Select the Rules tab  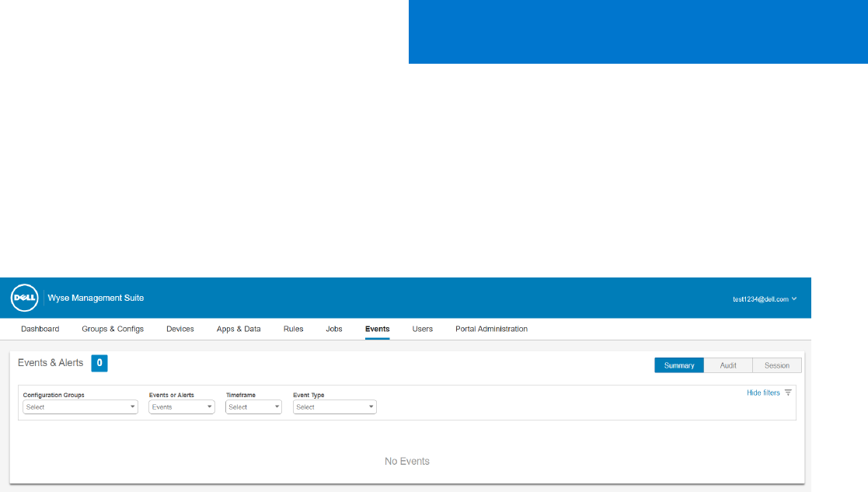pos(294,329)
